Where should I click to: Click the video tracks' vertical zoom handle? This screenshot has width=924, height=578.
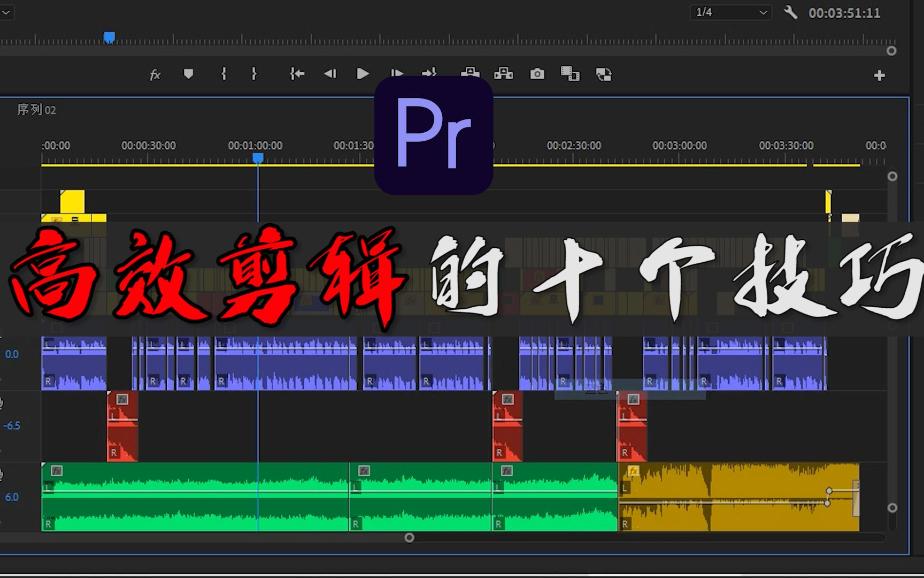coord(892,176)
